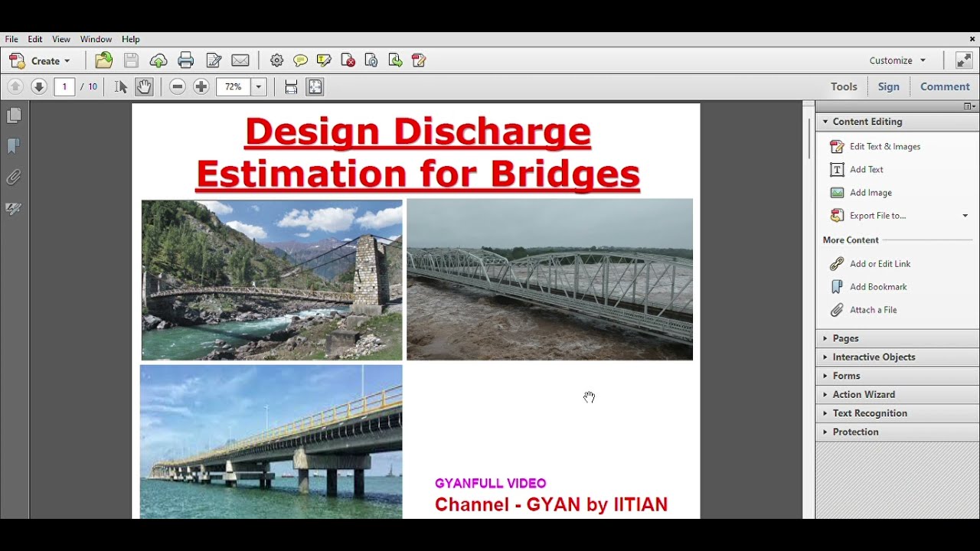Open the Page Thumbnails sidebar panel
The width and height of the screenshot is (980, 551).
coord(14,116)
